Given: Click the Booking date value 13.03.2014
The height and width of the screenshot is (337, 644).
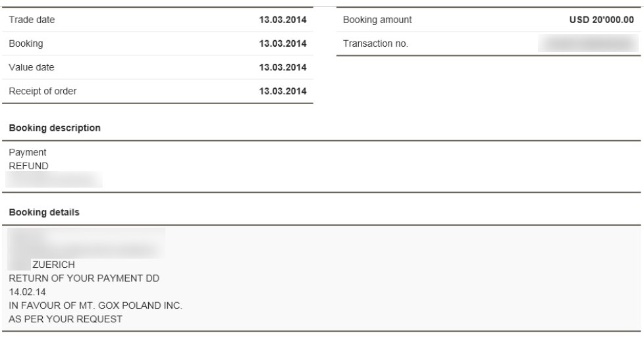Looking at the screenshot, I should pyautogui.click(x=282, y=43).
